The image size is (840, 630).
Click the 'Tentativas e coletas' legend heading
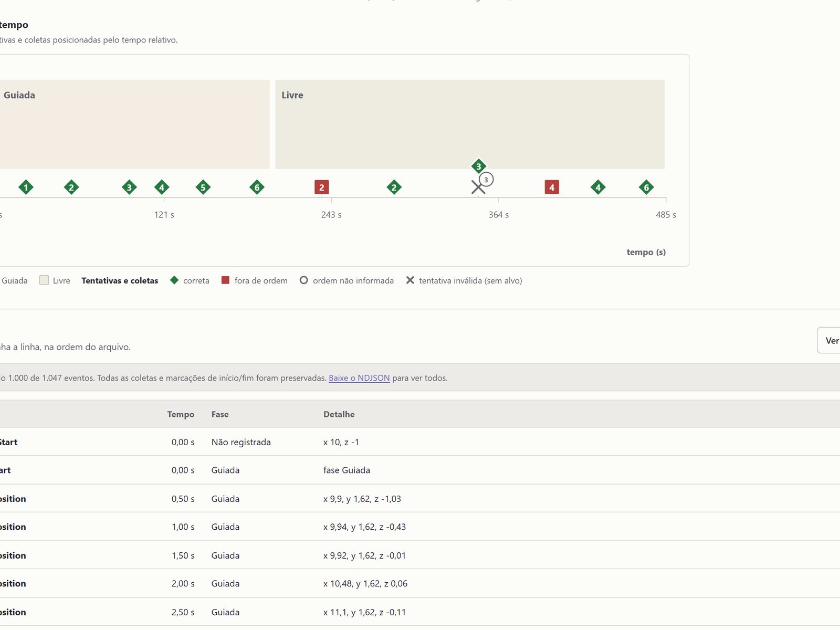tap(120, 280)
